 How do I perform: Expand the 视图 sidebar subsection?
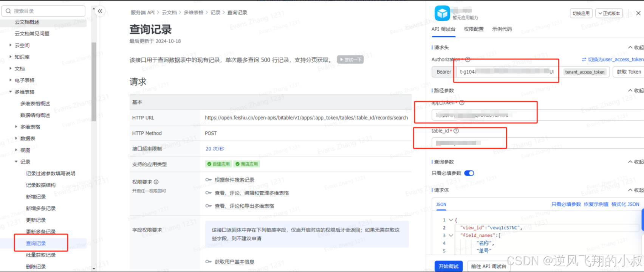point(16,150)
